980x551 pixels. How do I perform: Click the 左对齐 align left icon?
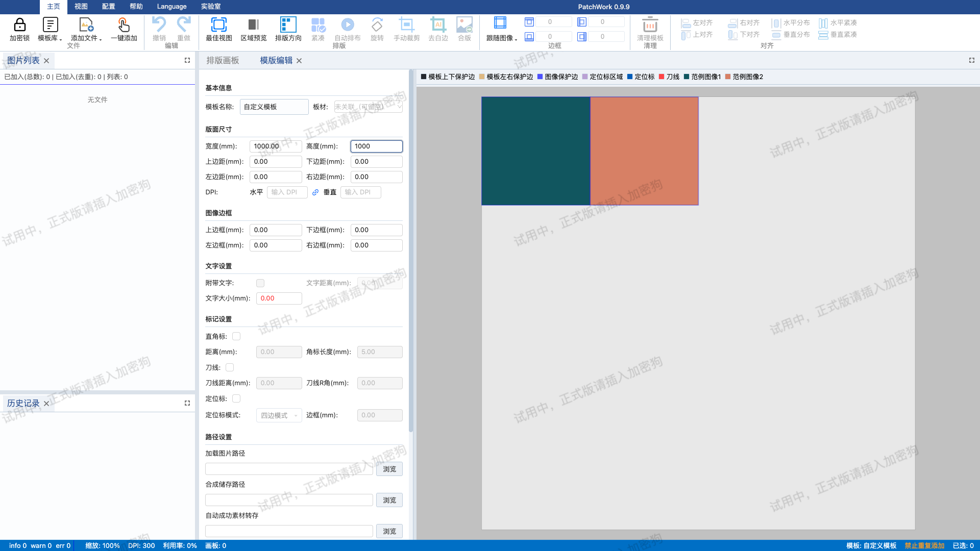(x=685, y=23)
